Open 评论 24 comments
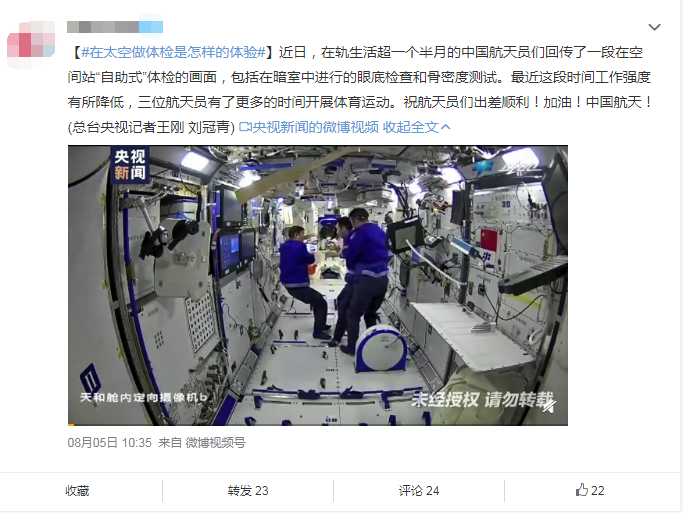Viewport: 683px width, 513px height. click(x=419, y=491)
